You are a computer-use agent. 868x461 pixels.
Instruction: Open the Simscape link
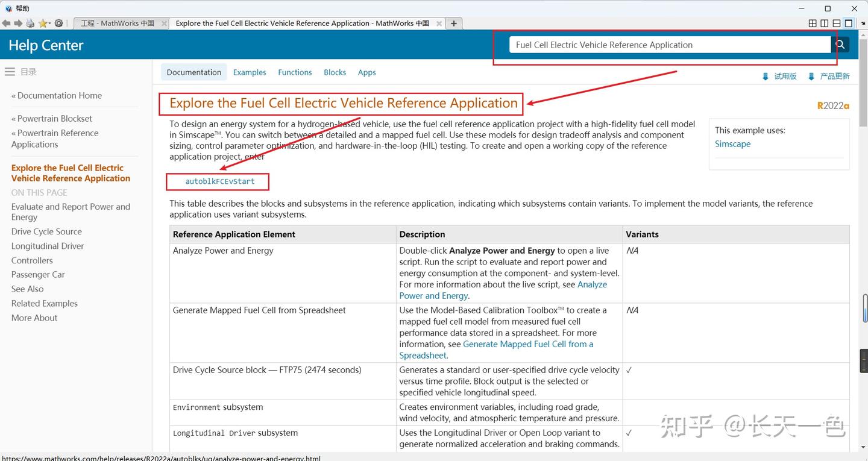(733, 144)
